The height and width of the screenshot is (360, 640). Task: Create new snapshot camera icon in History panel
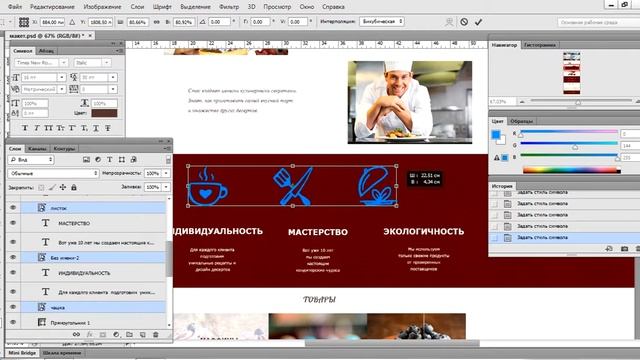624,249
